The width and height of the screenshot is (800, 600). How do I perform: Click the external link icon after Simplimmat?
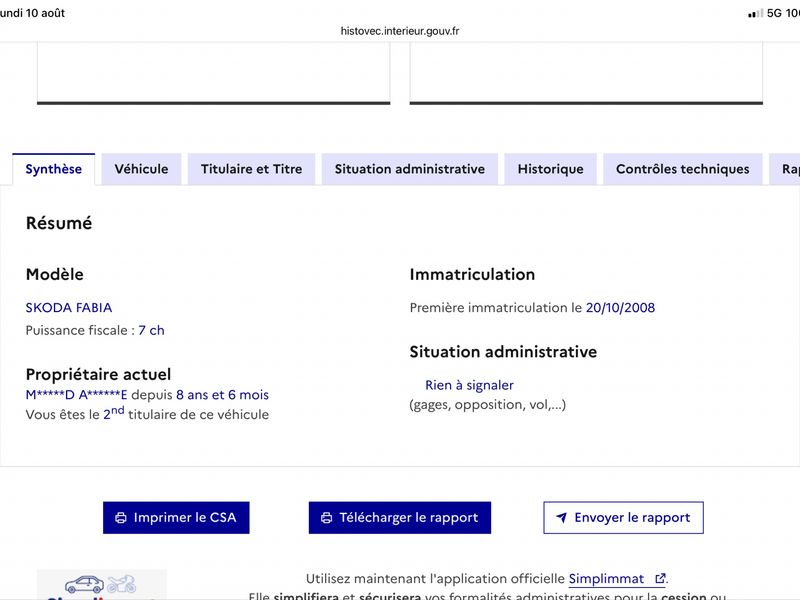coord(660,579)
